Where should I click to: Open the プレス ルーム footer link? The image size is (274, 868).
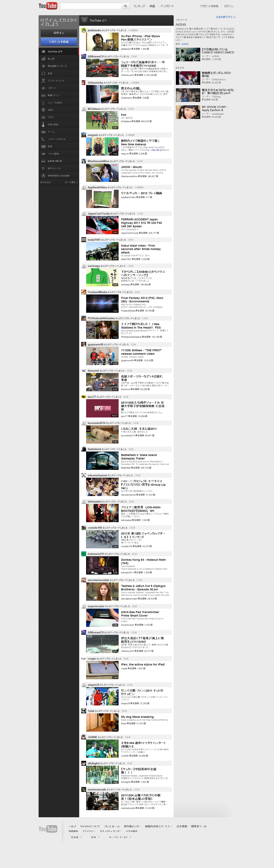pyautogui.click(x=112, y=826)
